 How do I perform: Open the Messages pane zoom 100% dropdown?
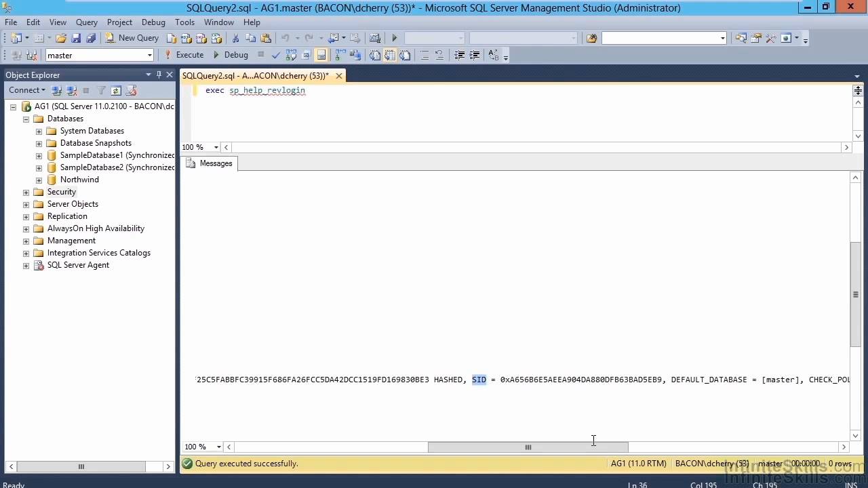tap(218, 447)
